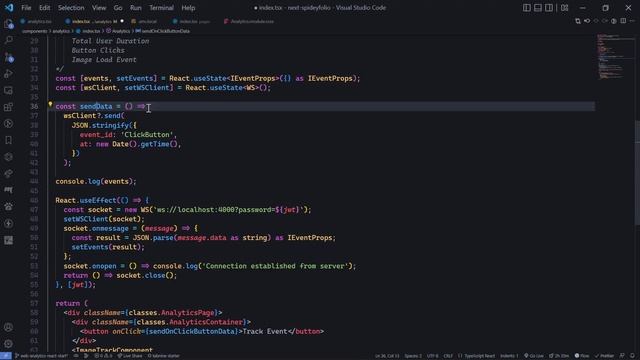The height and width of the screenshot is (360, 640).
Task: Toggle primary side bar layout icon
Action: coord(527,8)
